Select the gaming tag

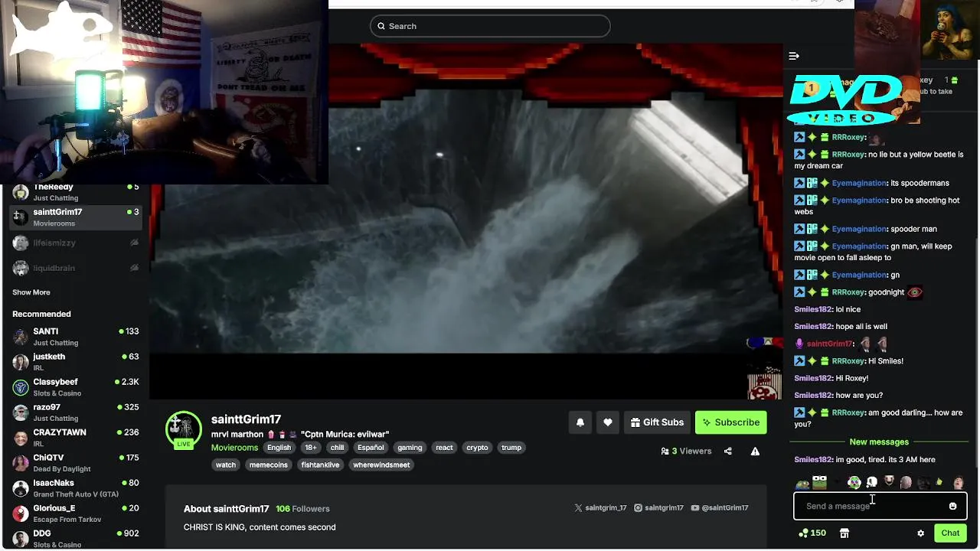(x=410, y=448)
